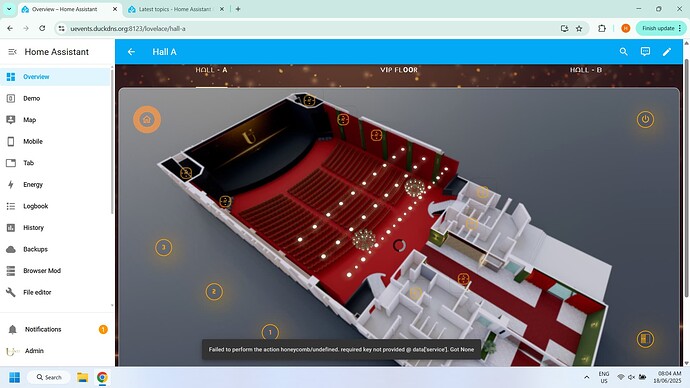Select scene button 1
The width and height of the screenshot is (690, 388).
(270, 332)
